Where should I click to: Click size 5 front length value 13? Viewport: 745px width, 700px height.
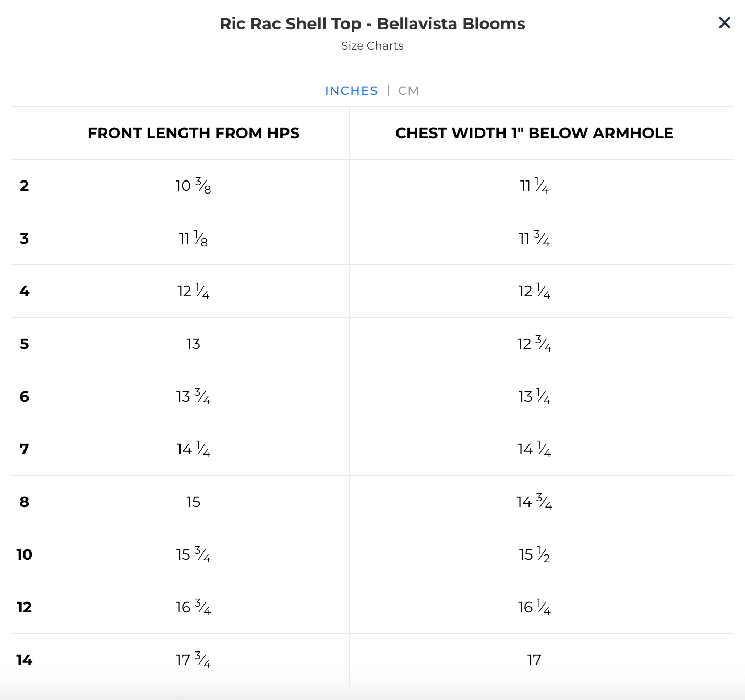[x=193, y=344]
